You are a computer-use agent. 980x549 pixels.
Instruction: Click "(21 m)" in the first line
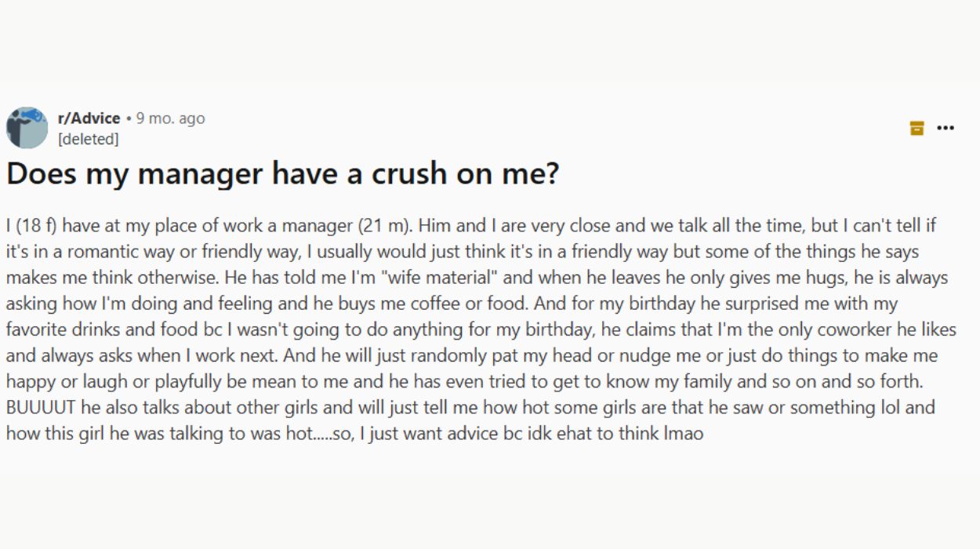(x=384, y=226)
